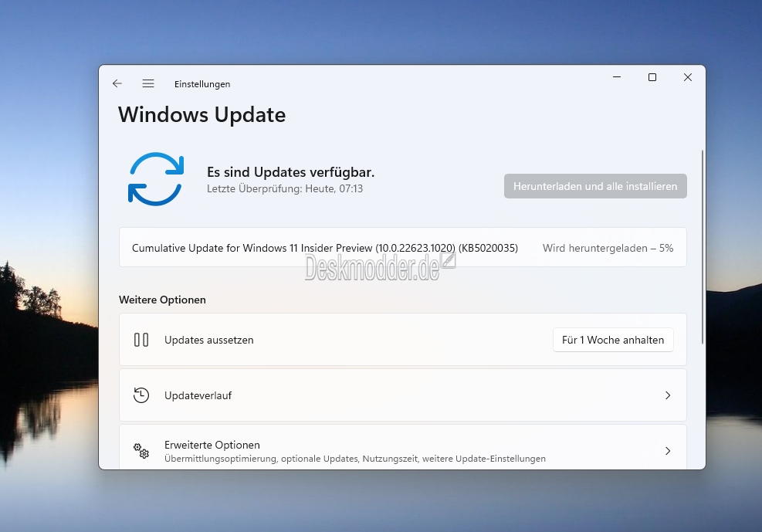Open the Updateverlauf row

point(402,395)
